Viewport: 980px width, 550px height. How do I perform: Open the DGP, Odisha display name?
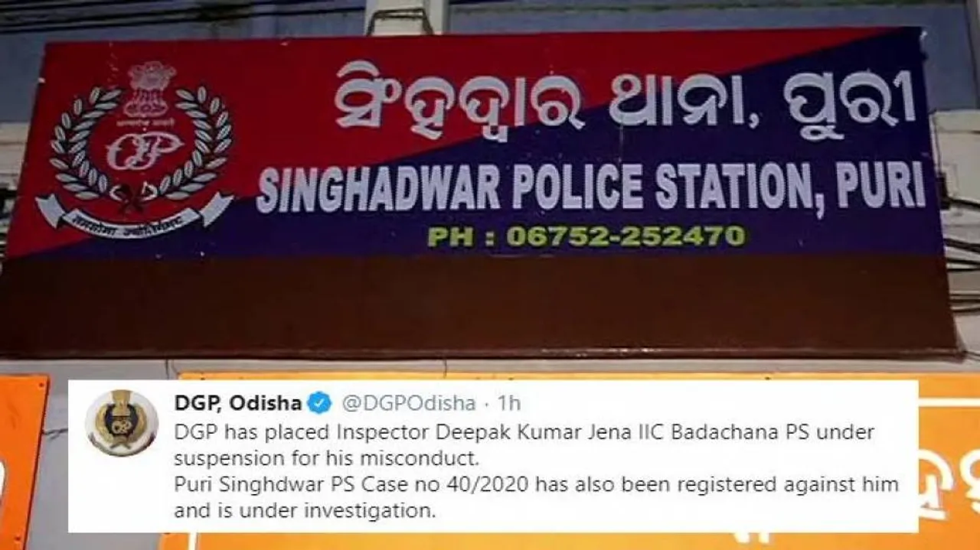[x=238, y=402]
